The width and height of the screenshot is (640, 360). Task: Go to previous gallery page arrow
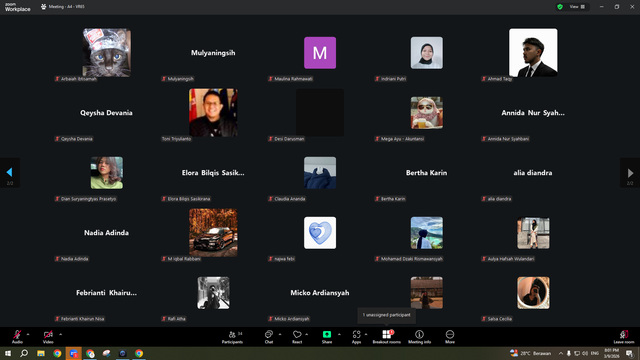click(10, 173)
